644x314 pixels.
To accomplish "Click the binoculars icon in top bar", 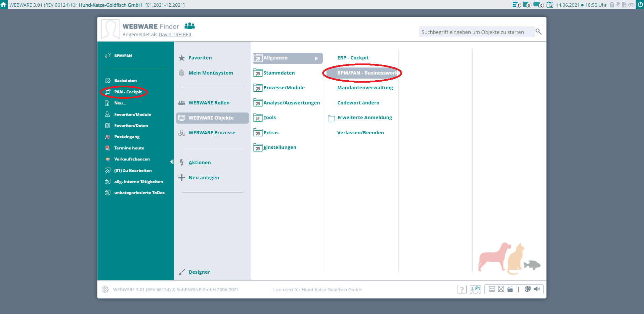I will pyautogui.click(x=631, y=5).
